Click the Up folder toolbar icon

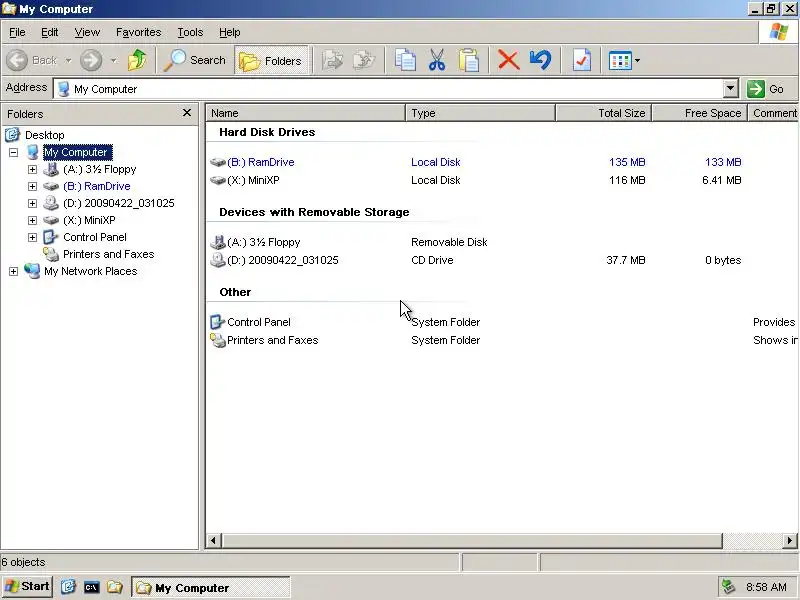[x=137, y=60]
